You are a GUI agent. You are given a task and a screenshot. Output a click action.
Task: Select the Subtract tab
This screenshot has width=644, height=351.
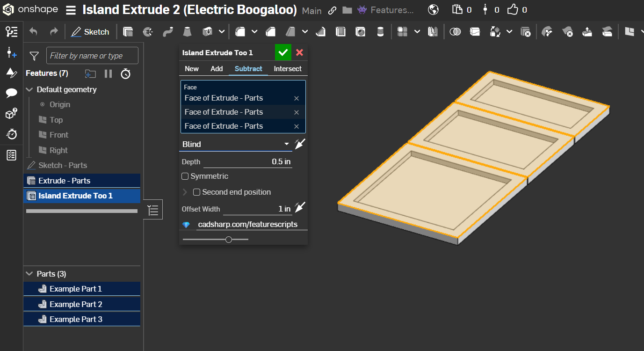[248, 69]
